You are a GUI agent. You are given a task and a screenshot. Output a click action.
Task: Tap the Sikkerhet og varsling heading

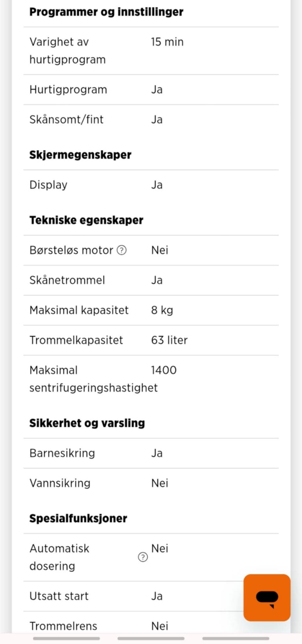pos(87,423)
